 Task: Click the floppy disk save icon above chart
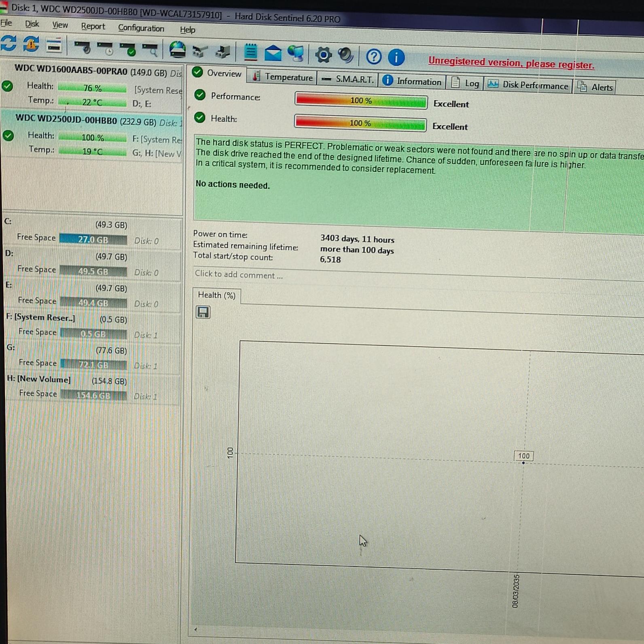click(203, 312)
